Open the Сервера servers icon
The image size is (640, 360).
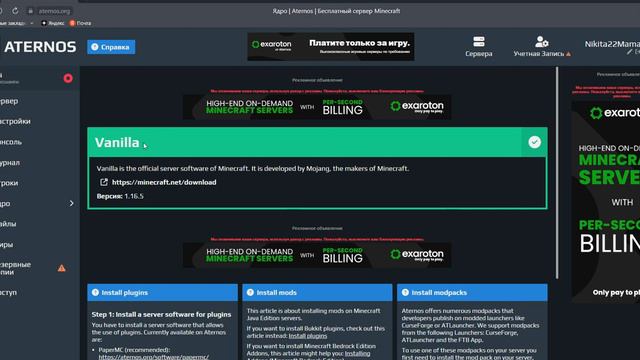[x=478, y=47]
